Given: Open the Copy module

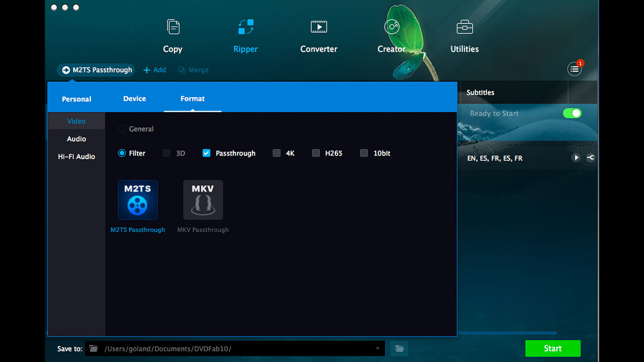Looking at the screenshot, I should click(173, 36).
